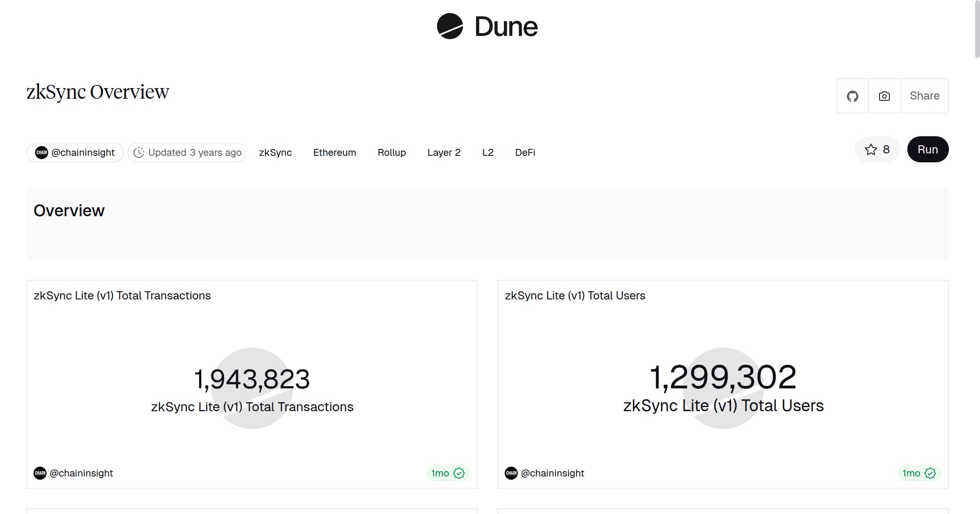Open the Layer 2 tag
This screenshot has height=514, width=980.
tap(444, 153)
